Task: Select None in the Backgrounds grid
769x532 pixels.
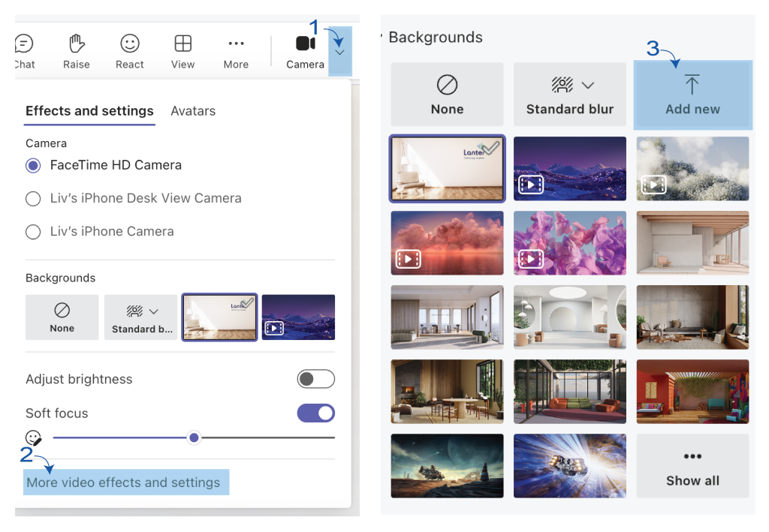Action: [x=448, y=95]
